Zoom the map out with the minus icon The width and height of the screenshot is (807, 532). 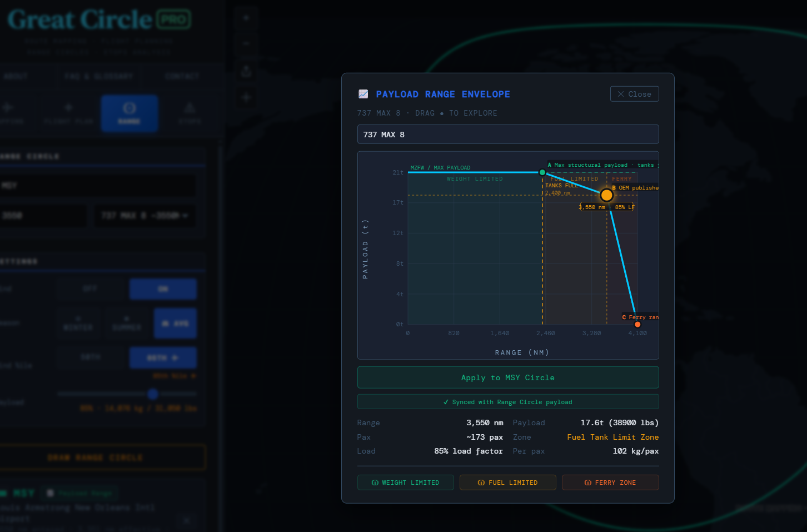coord(246,43)
